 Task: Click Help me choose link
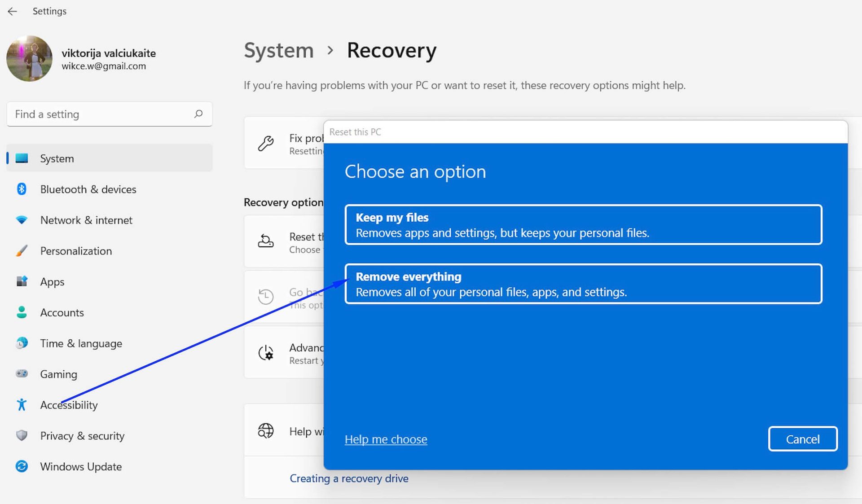point(386,438)
